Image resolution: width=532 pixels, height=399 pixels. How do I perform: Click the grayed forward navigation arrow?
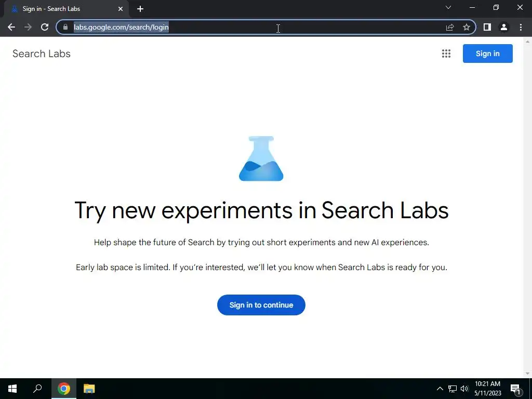(x=28, y=27)
